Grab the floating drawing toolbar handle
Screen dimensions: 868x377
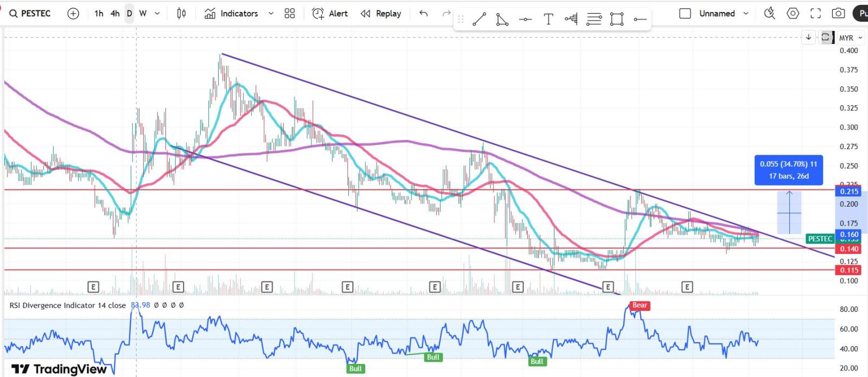click(461, 20)
